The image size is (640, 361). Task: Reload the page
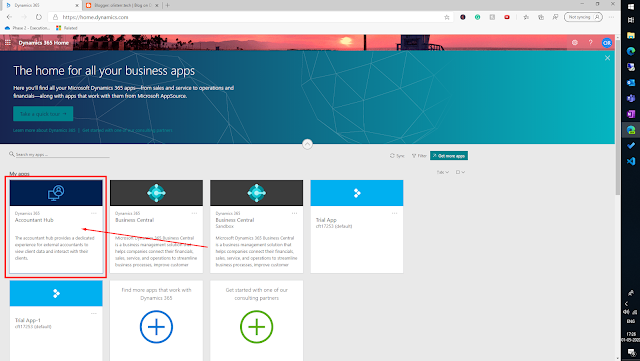(x=39, y=17)
